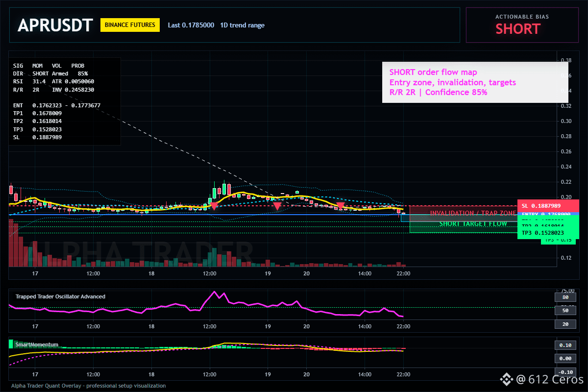Click the yellow BINANCE FUTURES badge
The height and width of the screenshot is (392, 588).
click(130, 25)
